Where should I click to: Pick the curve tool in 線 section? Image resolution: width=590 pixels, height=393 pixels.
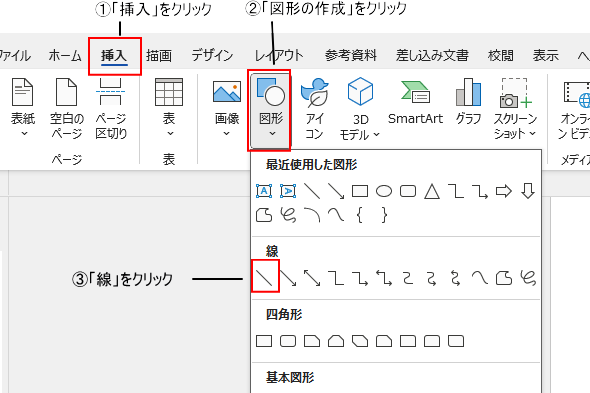[480, 278]
